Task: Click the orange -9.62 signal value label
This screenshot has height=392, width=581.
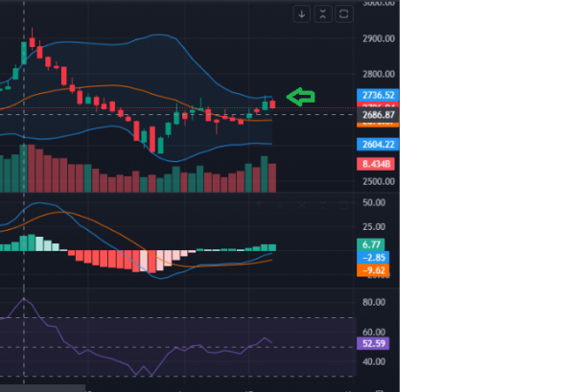Action: tap(375, 270)
